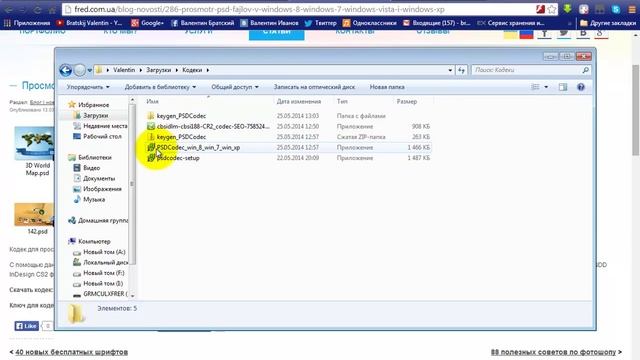The image size is (640, 360).
Task: Click the Facebook Like button on webpage
Action: 27,326
